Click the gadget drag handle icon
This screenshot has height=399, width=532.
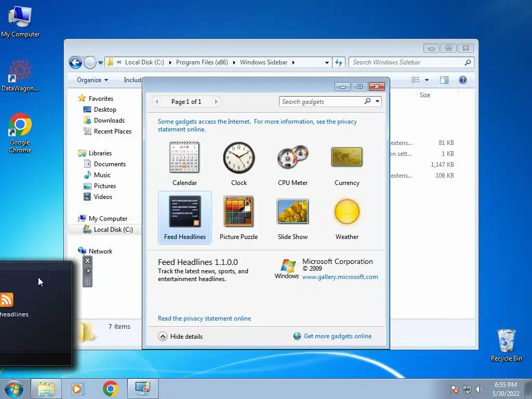click(87, 282)
